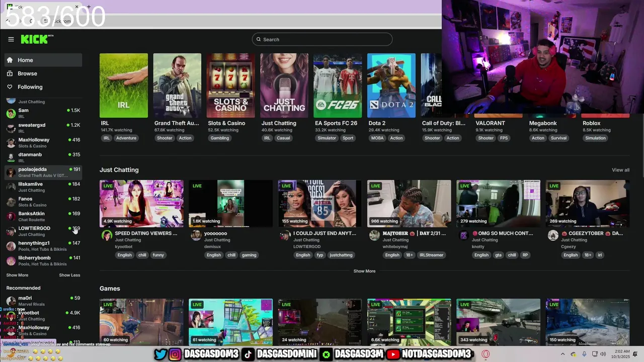Image resolution: width=644 pixels, height=362 pixels.
Task: Show hidden system tray icons chevron
Action: [562, 354]
